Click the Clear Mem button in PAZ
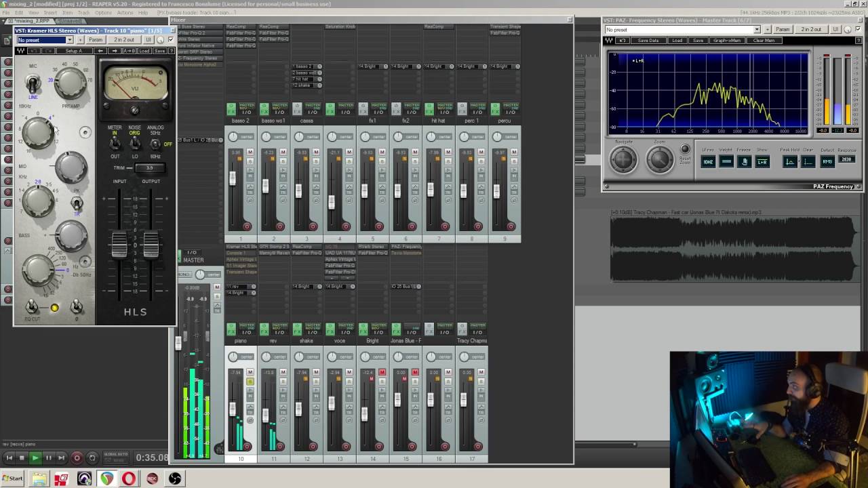Image resolution: width=868 pixels, height=488 pixels. tap(764, 41)
